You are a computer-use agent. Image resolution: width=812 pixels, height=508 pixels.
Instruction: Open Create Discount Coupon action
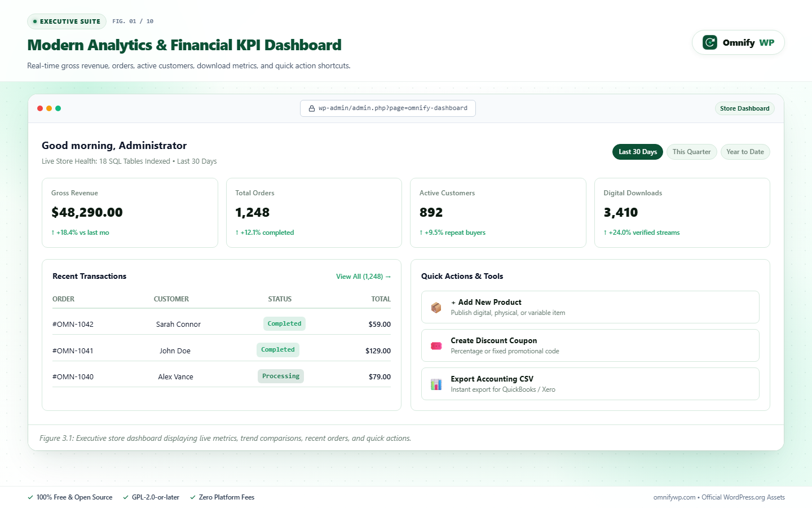pyautogui.click(x=590, y=345)
